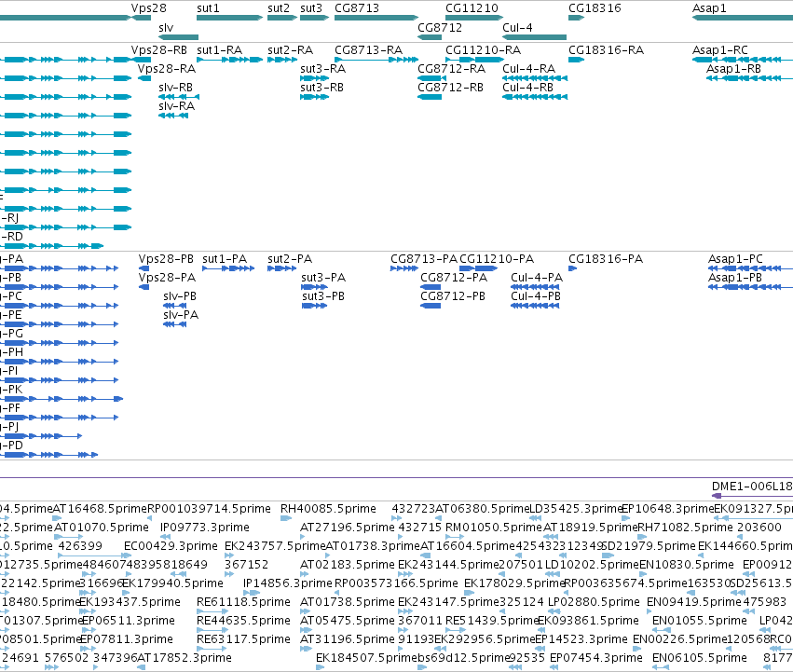This screenshot has height=672, width=793.
Task: Click EST label IP14856.3prime
Action: pos(288,583)
